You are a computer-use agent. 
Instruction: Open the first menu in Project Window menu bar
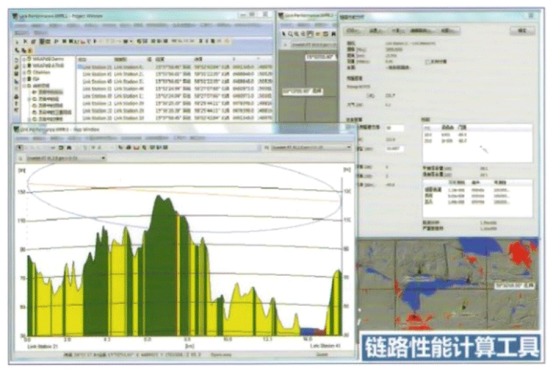click(x=20, y=25)
